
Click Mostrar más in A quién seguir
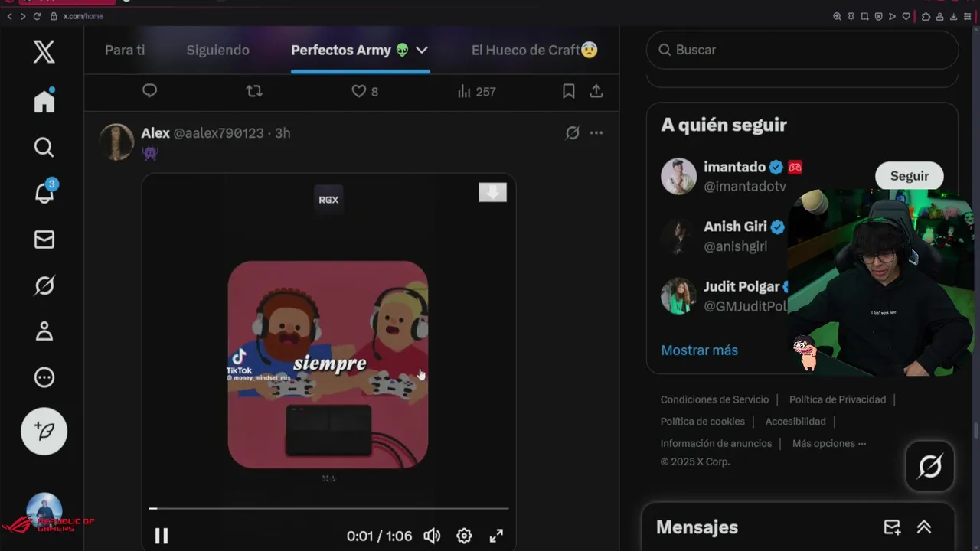click(699, 350)
